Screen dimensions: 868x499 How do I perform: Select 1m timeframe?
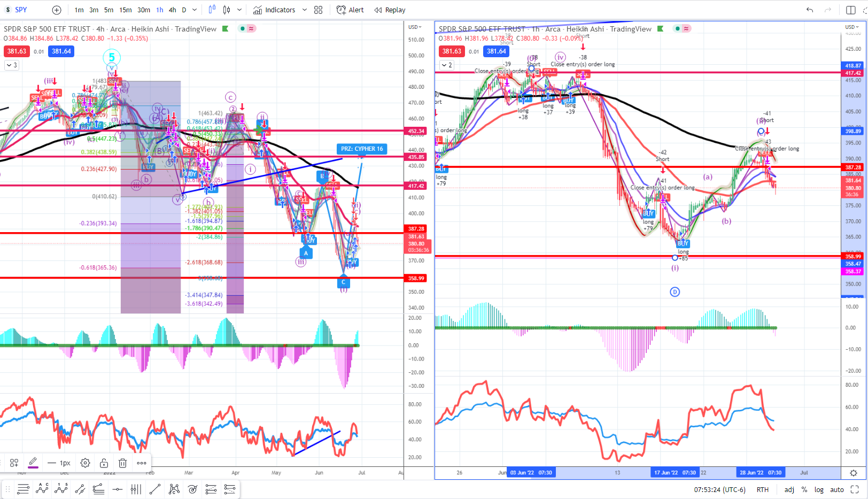tap(79, 10)
